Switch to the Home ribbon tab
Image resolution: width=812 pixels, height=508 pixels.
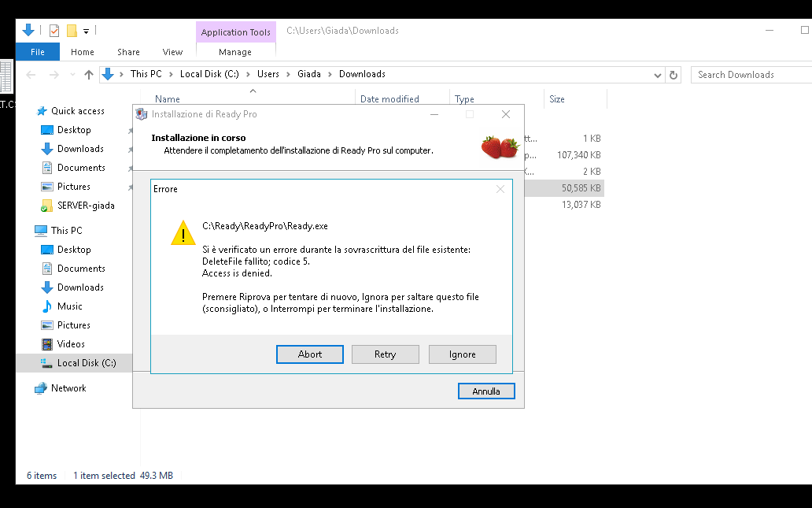pos(83,52)
